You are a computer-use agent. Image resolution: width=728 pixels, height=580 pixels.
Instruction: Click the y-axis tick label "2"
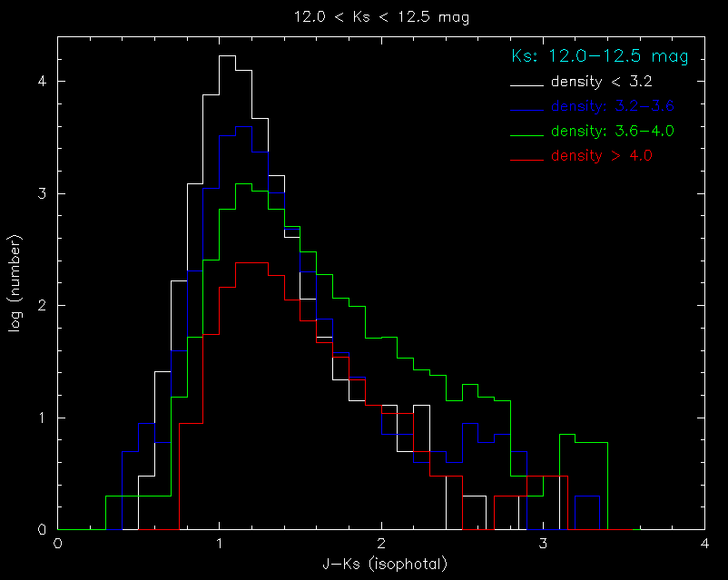point(41,305)
